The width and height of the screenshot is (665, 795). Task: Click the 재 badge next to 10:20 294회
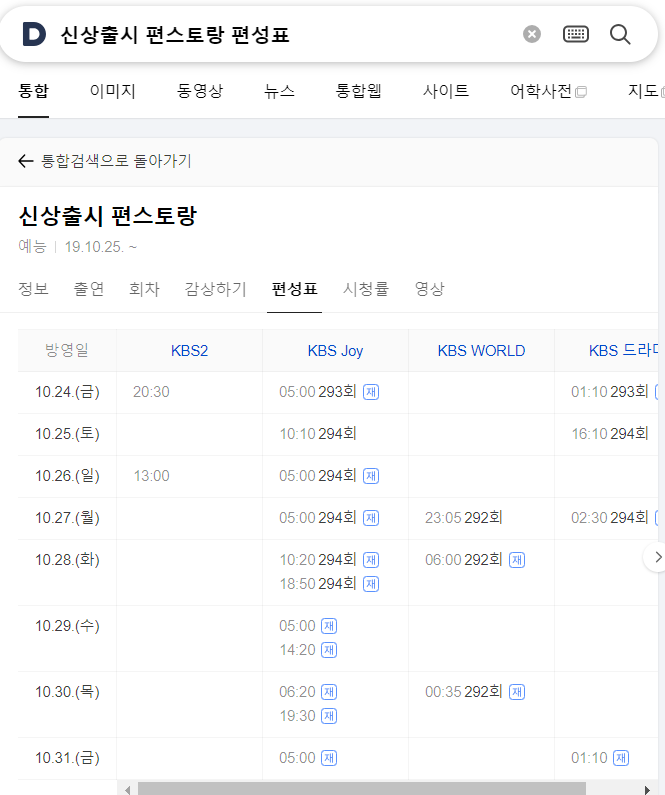[371, 560]
